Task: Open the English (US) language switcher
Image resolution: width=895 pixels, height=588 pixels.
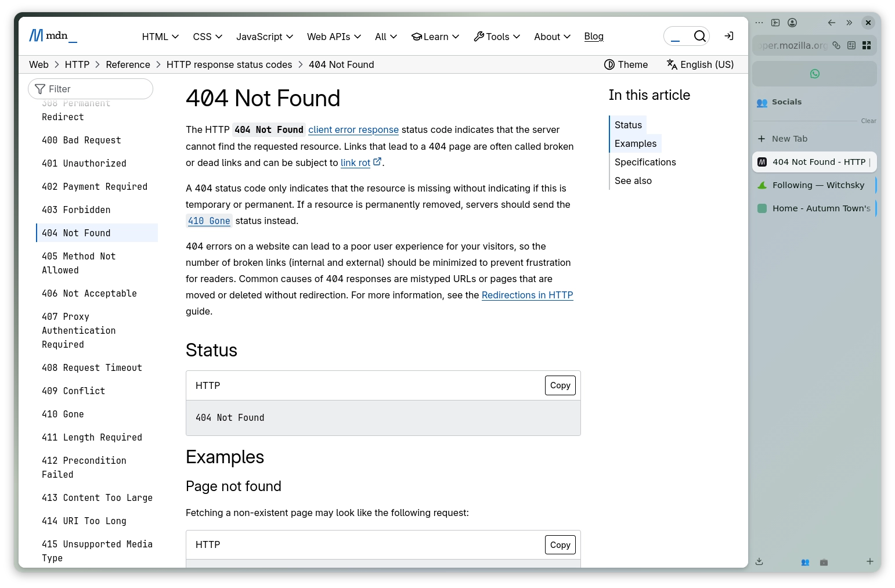Action: (x=700, y=64)
